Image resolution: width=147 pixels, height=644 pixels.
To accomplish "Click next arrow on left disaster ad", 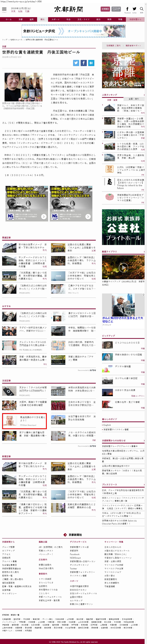I will pyautogui.click(x=44, y=217).
